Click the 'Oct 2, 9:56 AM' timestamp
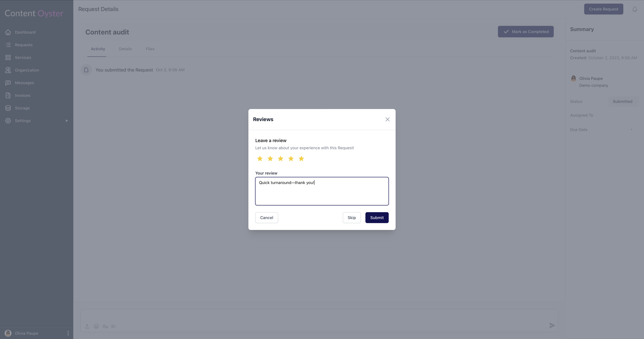The height and width of the screenshot is (339, 644). coord(170,70)
